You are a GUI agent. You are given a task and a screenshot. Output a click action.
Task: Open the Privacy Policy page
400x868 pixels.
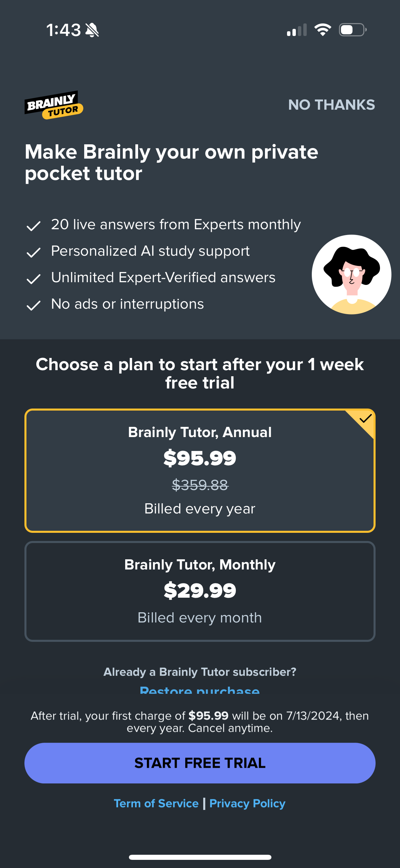[247, 803]
